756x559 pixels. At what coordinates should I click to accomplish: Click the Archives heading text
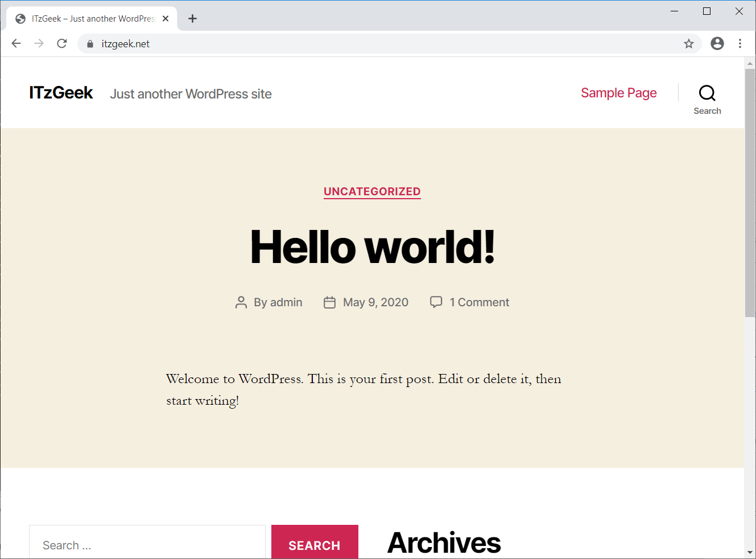click(x=444, y=542)
